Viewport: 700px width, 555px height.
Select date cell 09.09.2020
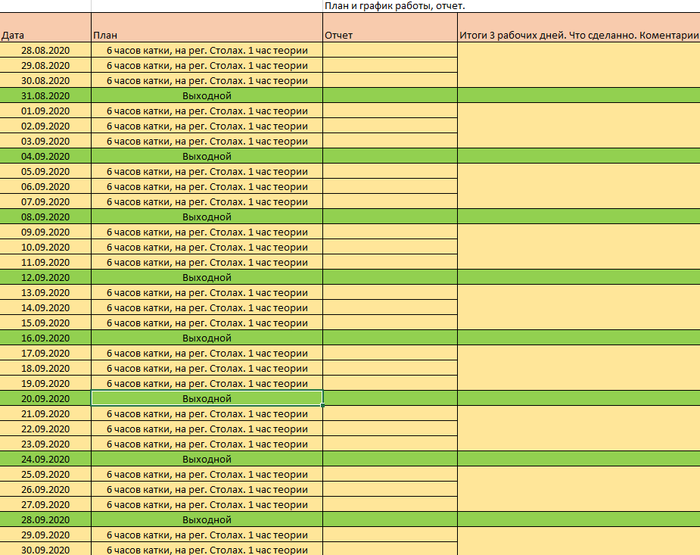pos(46,232)
